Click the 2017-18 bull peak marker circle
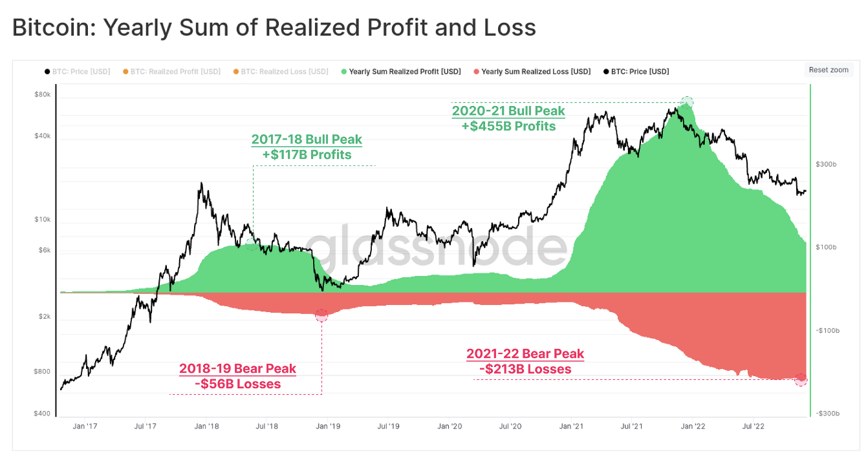 [x=251, y=244]
